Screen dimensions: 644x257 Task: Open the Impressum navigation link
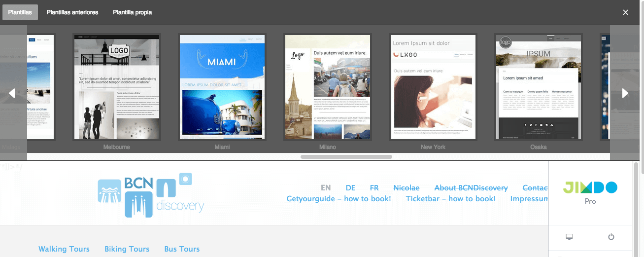tap(529, 199)
